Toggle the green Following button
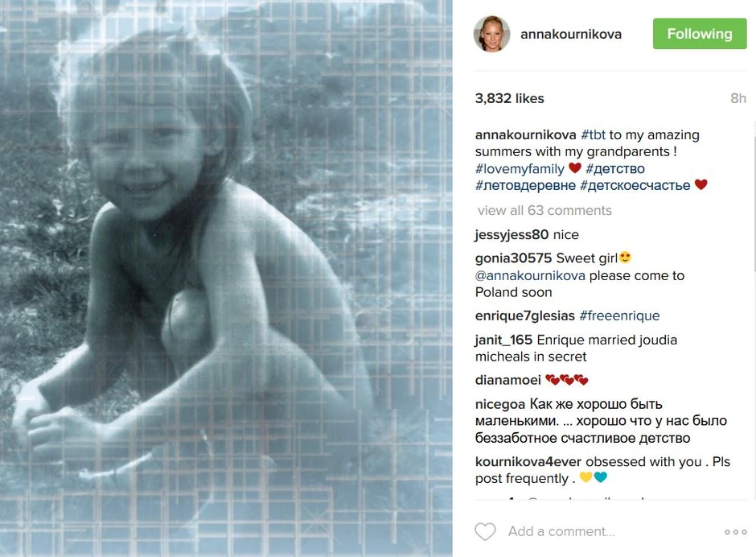The height and width of the screenshot is (557, 756). tap(700, 34)
